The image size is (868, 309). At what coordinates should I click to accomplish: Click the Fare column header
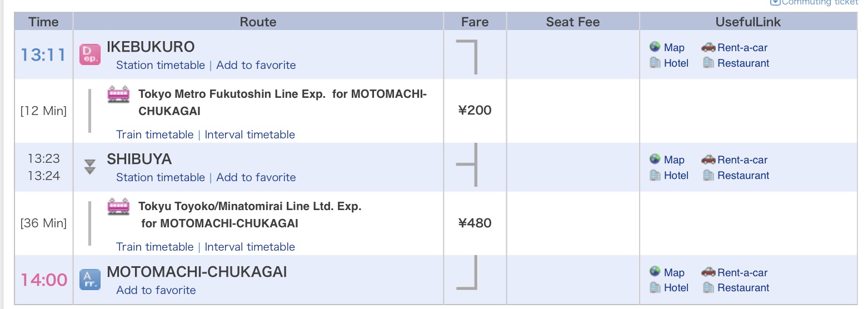click(475, 22)
